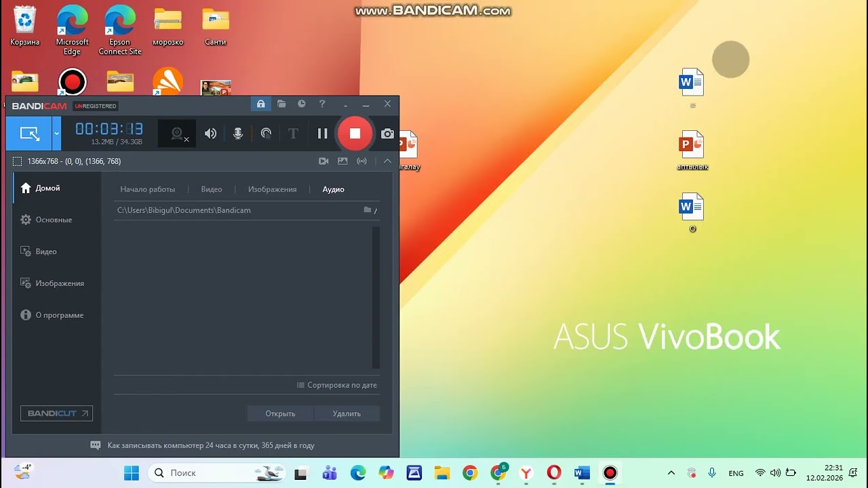868x488 pixels.
Task: Click the Удалить button
Action: coord(347,413)
